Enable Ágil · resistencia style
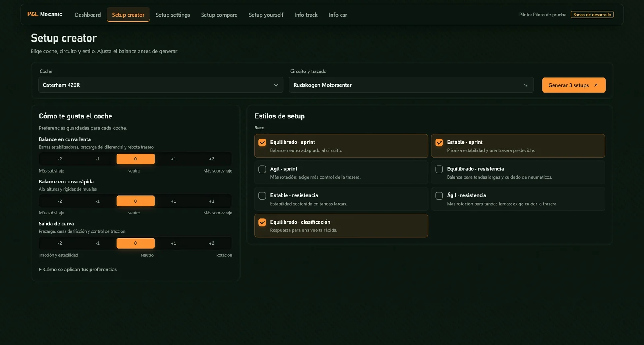Screen dimensions: 644x345 tap(439, 195)
